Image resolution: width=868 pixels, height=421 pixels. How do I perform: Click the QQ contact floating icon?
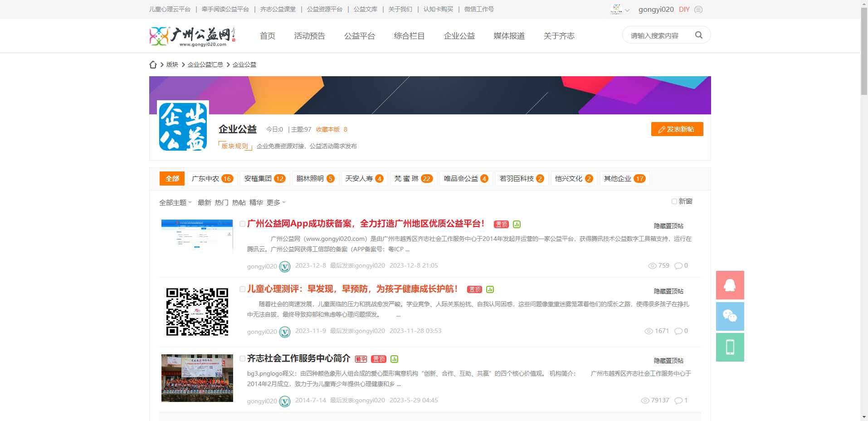tap(730, 285)
